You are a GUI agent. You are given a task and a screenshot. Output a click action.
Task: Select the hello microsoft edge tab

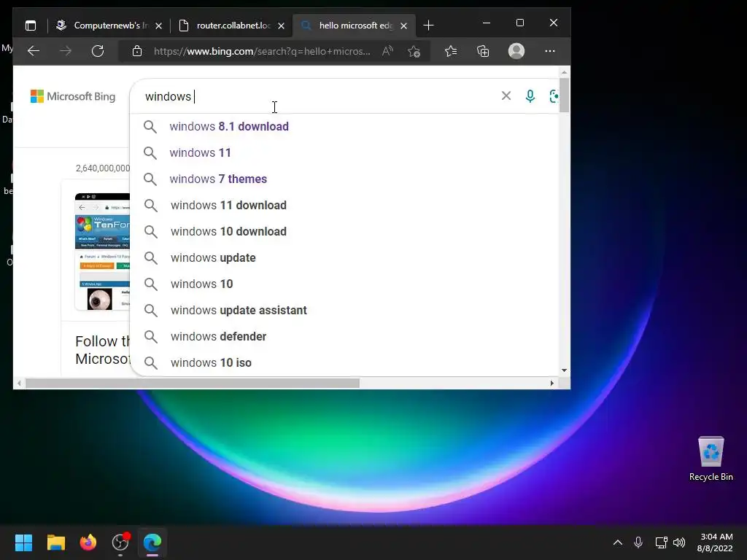(354, 26)
